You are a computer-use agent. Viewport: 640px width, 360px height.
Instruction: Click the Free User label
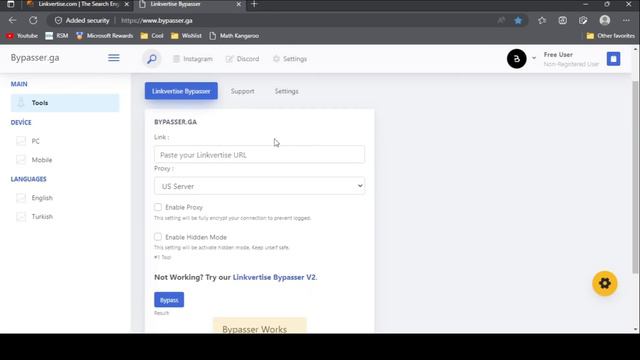(x=558, y=54)
